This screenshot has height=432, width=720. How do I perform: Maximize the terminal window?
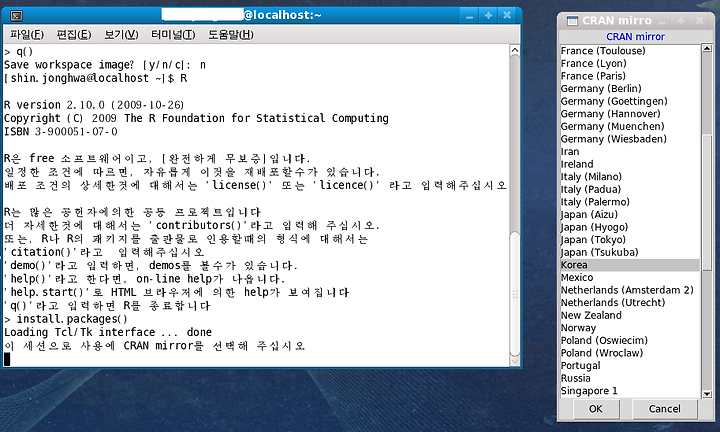click(x=488, y=16)
